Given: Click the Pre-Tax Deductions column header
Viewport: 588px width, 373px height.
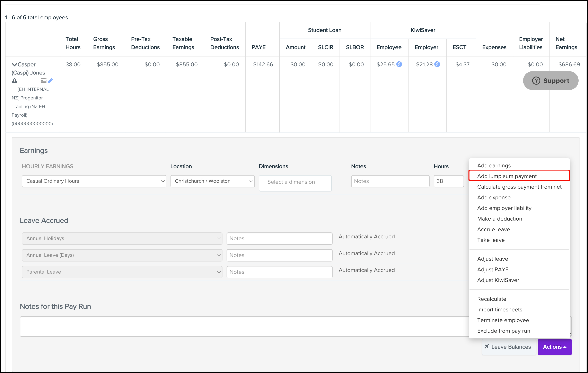Looking at the screenshot, I should point(145,43).
